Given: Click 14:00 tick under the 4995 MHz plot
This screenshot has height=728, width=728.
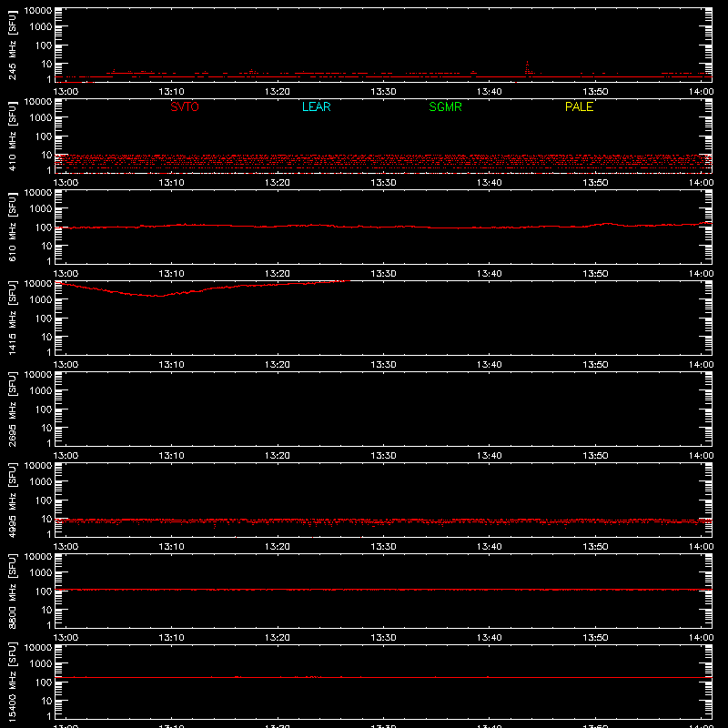Looking at the screenshot, I should pyautogui.click(x=701, y=547).
